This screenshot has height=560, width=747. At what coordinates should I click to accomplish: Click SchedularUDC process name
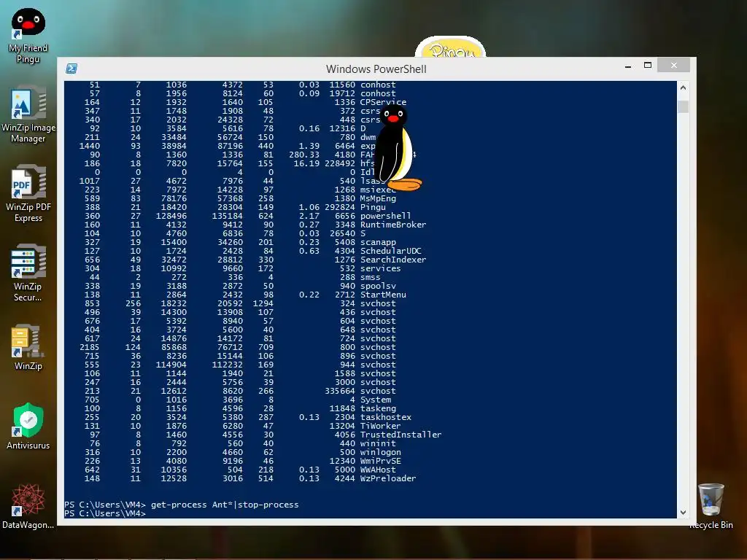391,251
